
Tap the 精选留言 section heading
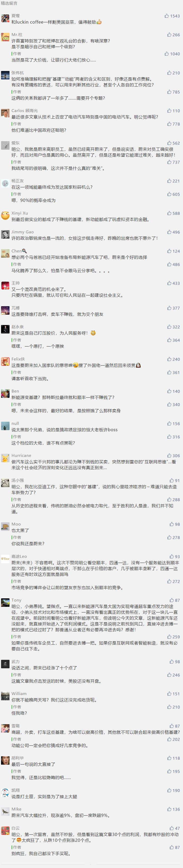9,3
